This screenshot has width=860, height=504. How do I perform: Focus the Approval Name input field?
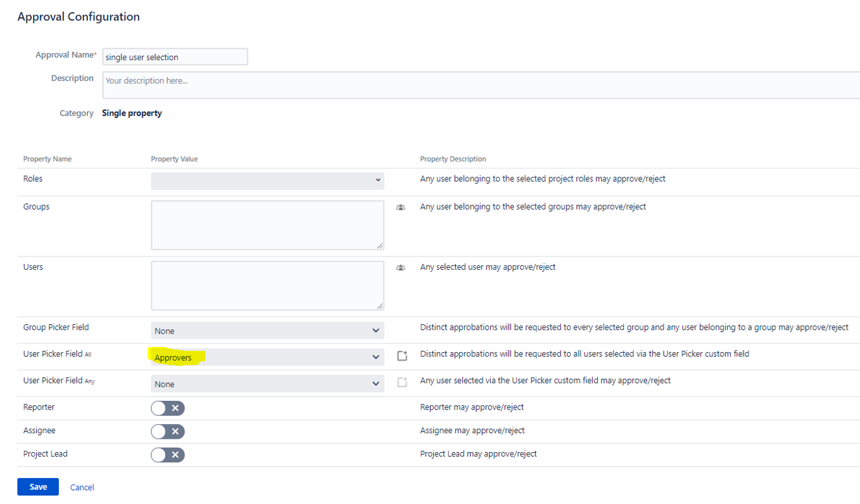click(175, 57)
